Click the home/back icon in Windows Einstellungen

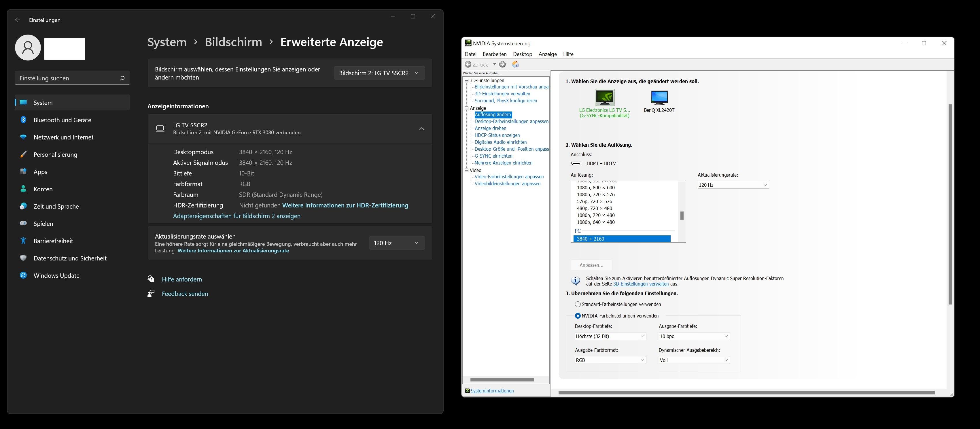tap(17, 19)
